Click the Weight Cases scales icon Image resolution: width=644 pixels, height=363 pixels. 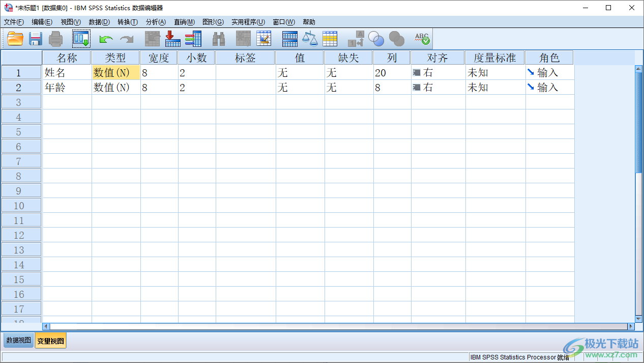310,39
